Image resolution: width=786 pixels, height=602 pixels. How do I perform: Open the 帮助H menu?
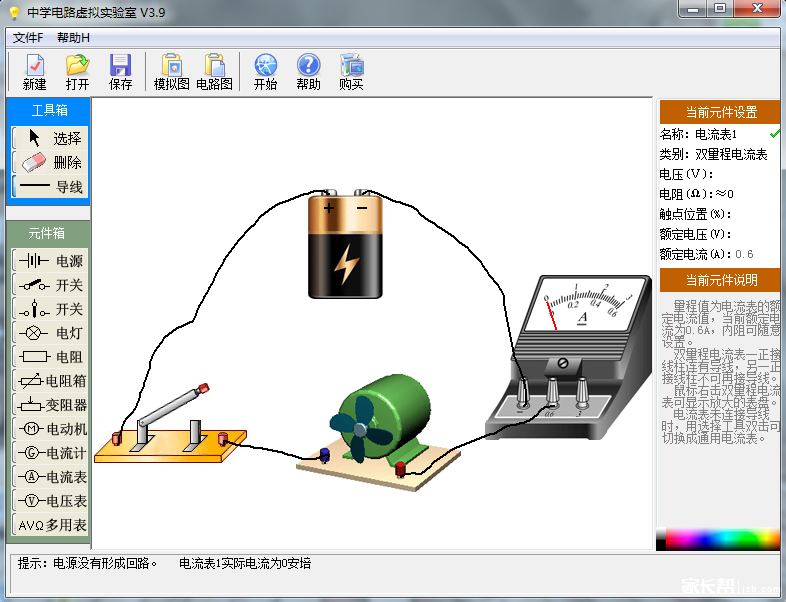pos(73,38)
